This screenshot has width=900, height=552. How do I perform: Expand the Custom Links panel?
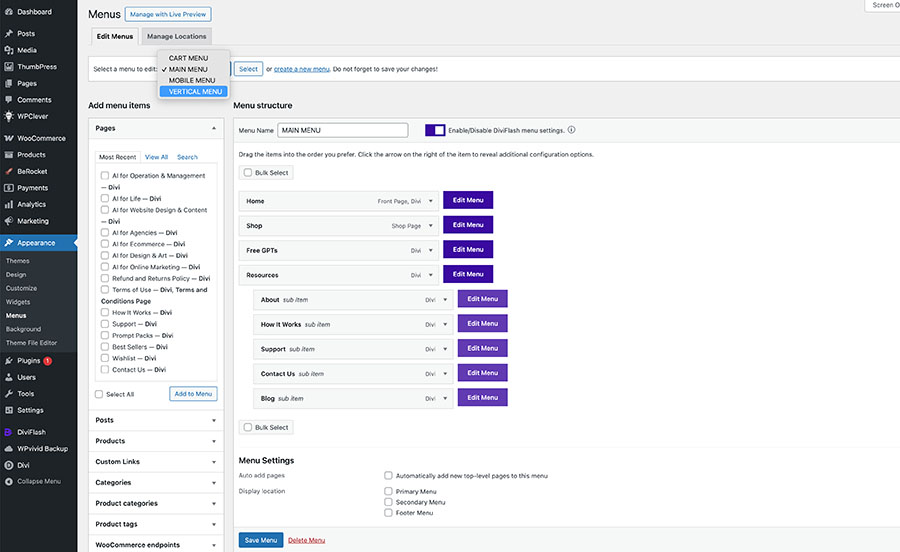pos(214,462)
